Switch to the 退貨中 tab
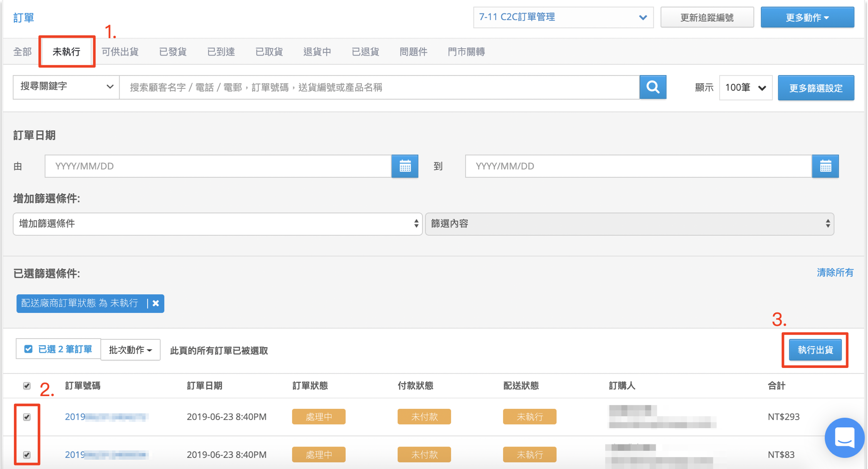Screen dimensions: 868x469 (317, 52)
